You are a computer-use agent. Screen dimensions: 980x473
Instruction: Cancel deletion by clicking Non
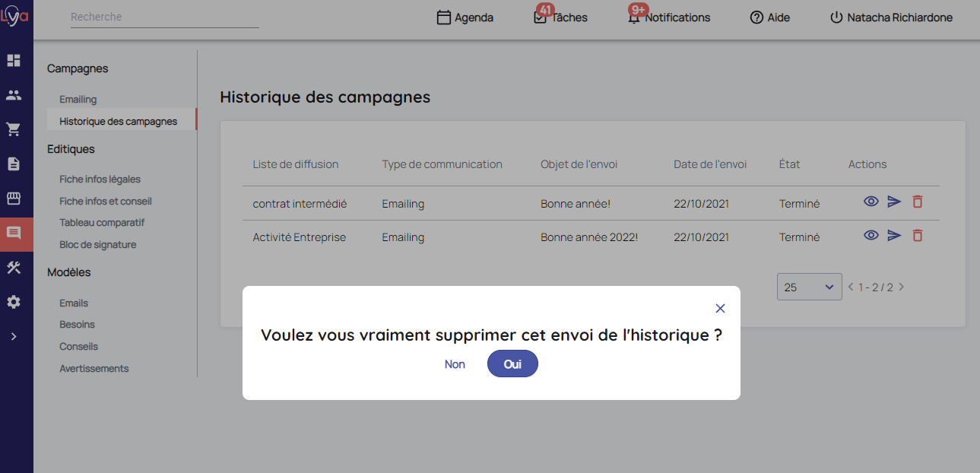pyautogui.click(x=455, y=364)
